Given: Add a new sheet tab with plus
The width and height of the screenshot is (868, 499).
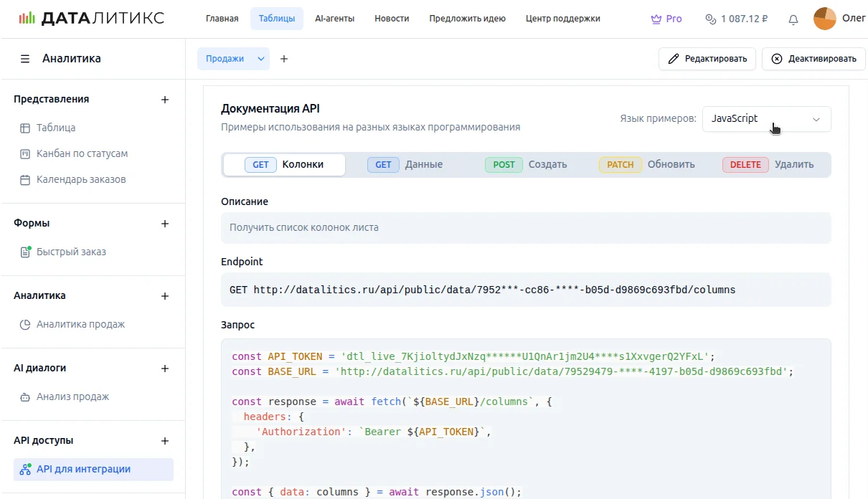Looking at the screenshot, I should [284, 59].
